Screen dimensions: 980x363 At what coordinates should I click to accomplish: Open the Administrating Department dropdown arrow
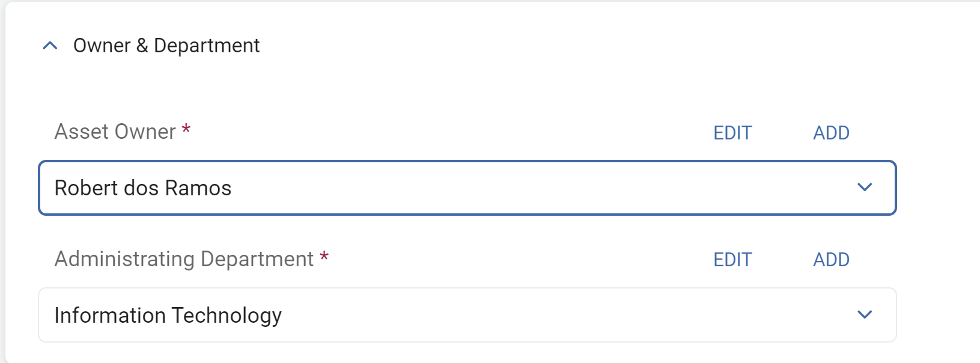click(864, 314)
